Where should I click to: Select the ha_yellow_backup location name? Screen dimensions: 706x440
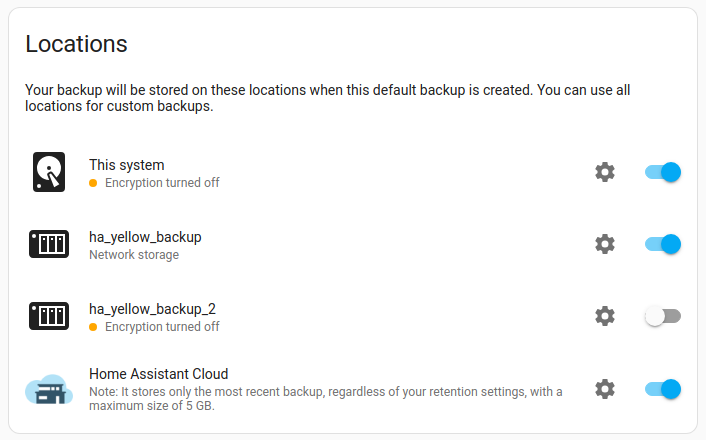click(145, 237)
